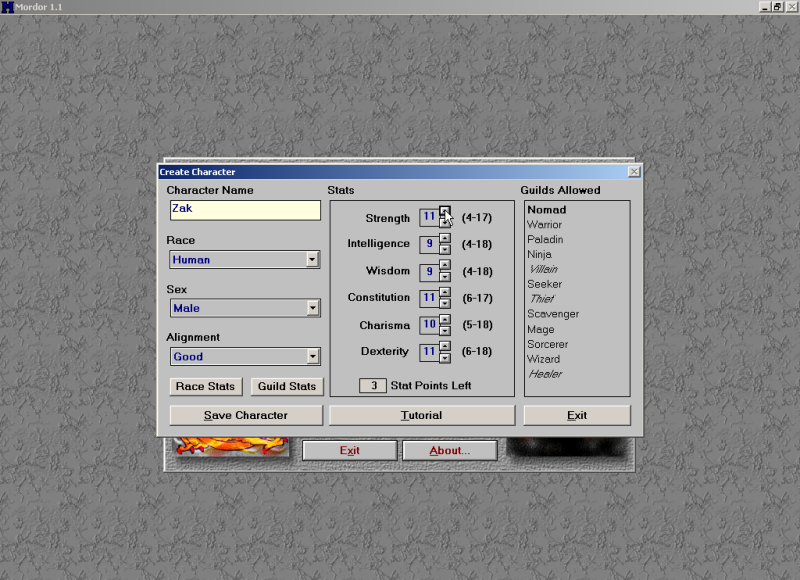
Task: Click the Save Character button
Action: [x=246, y=416]
